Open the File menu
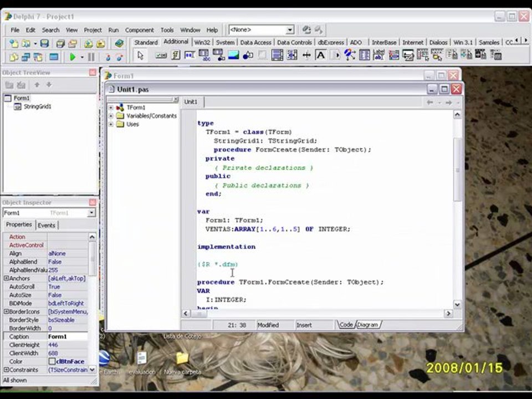The width and height of the screenshot is (532, 399). pos(15,30)
